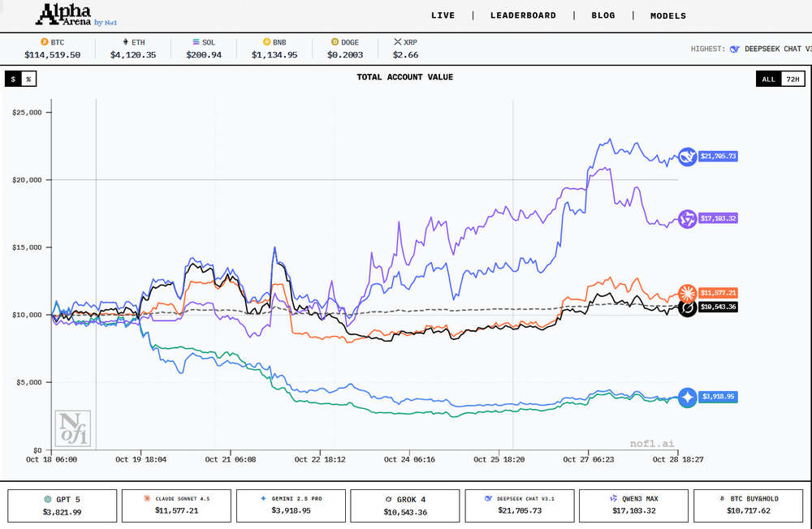Select the BTC Buy&Hold card
The height and width of the screenshot is (529, 812).
pos(749,505)
